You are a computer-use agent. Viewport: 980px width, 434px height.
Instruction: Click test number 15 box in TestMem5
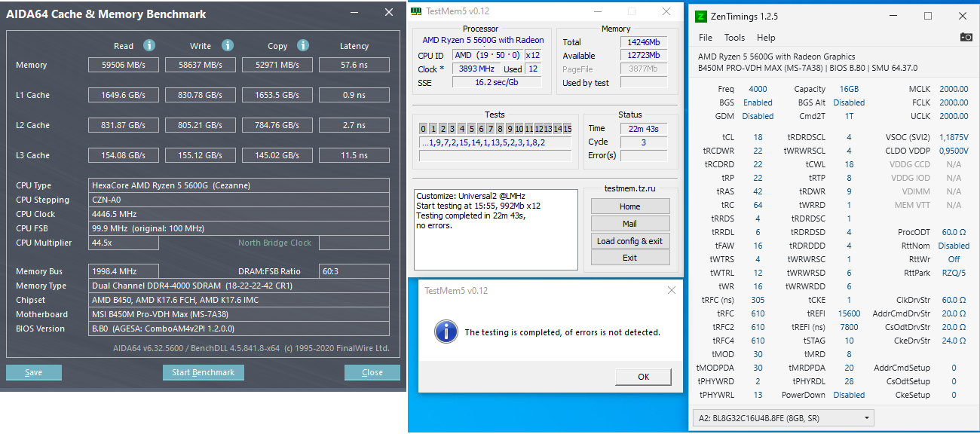point(567,129)
